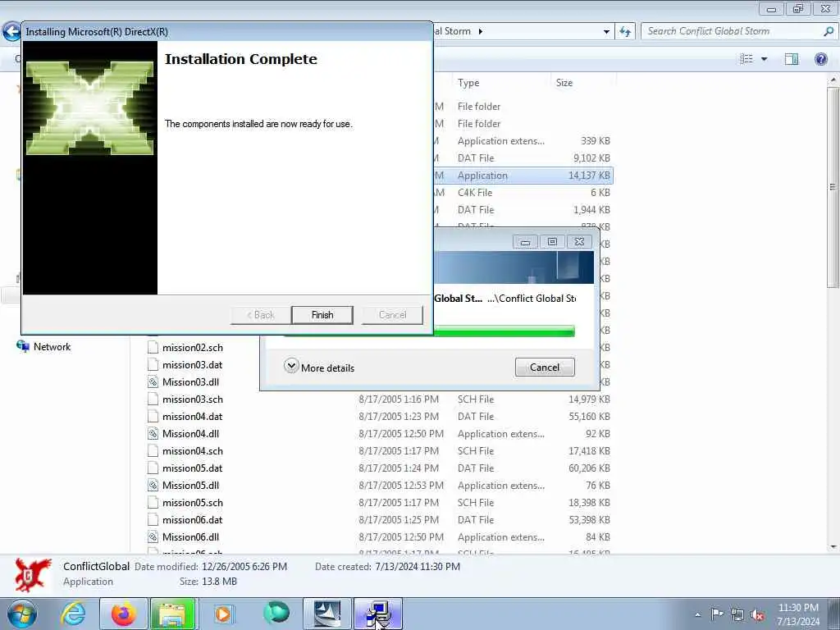The image size is (840, 630).
Task: Select file mission05.dat
Action: [192, 468]
